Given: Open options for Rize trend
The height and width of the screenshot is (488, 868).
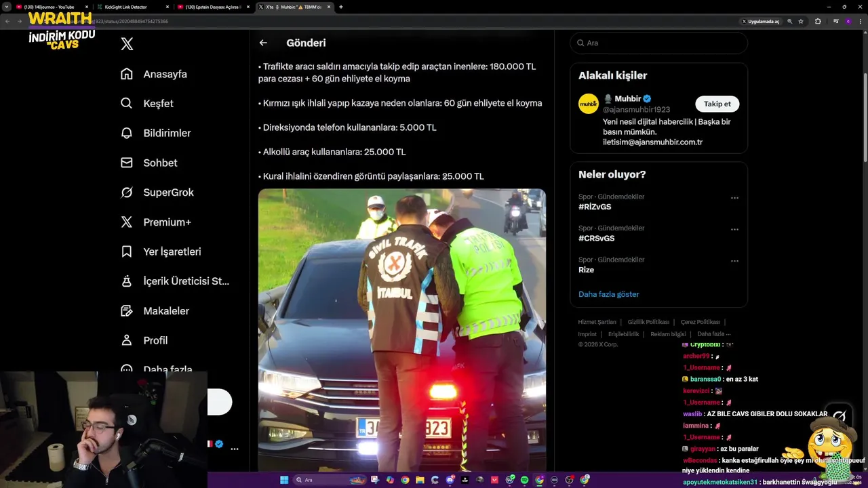Looking at the screenshot, I should pyautogui.click(x=734, y=261).
